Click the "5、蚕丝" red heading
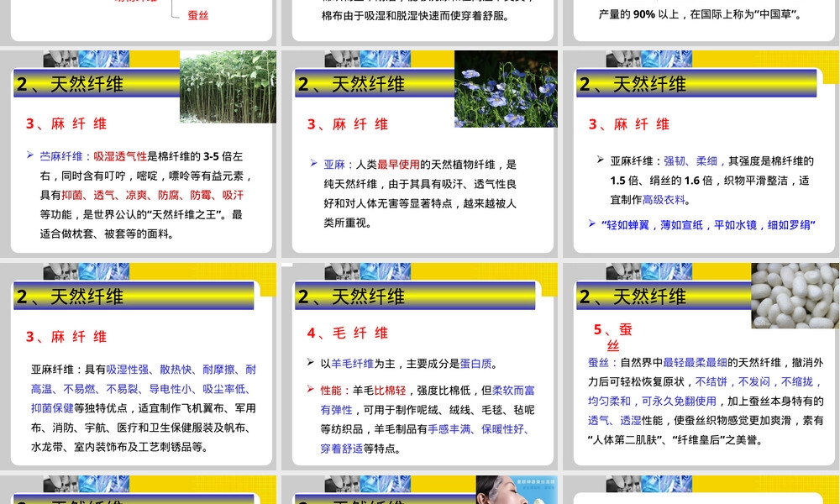Image resolution: width=840 pixels, height=504 pixels. click(x=613, y=336)
